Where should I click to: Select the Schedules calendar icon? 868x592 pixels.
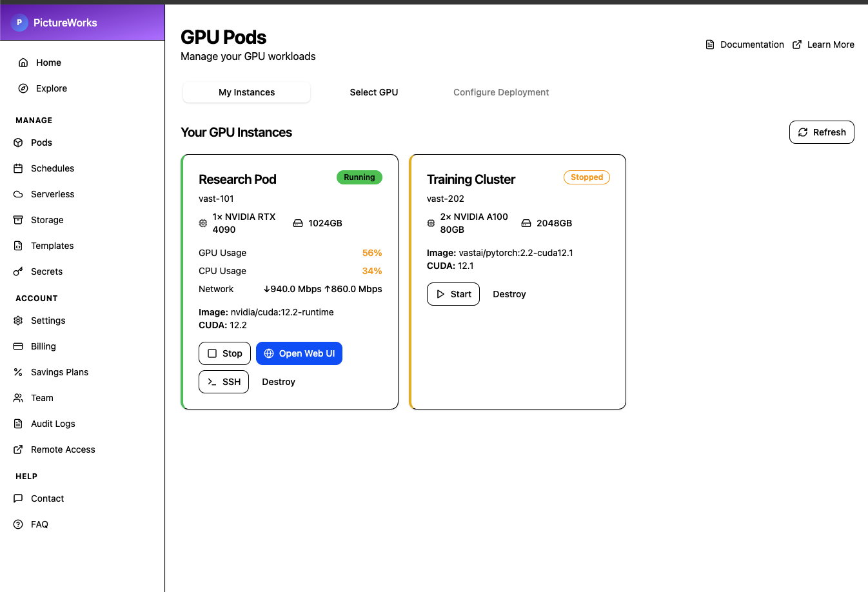pos(18,168)
